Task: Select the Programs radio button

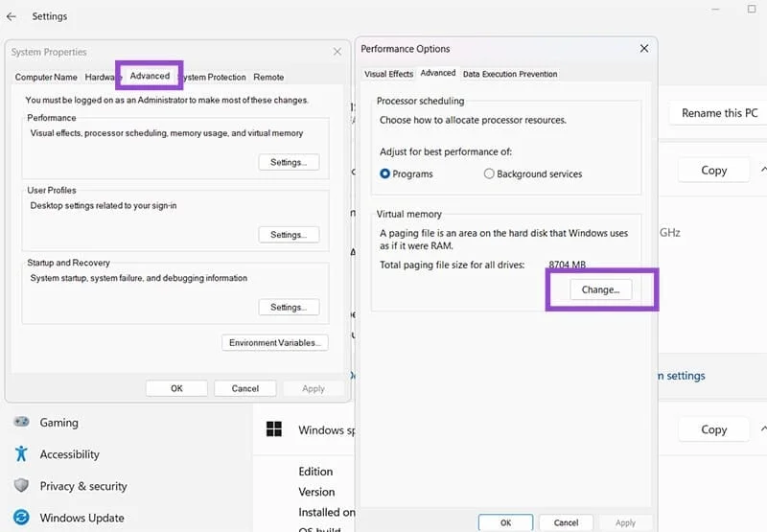Action: [x=385, y=174]
